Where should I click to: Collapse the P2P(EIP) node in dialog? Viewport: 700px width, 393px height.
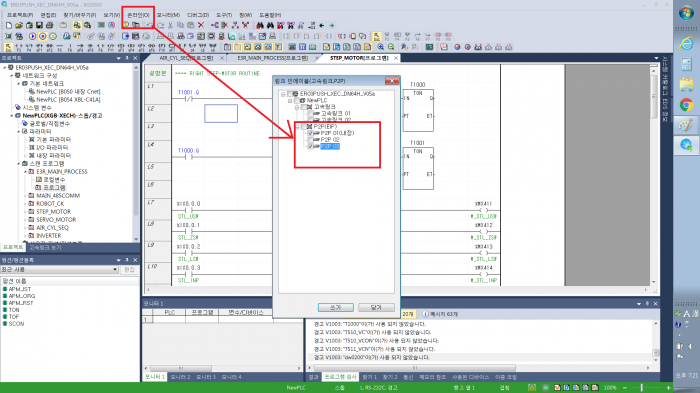(297, 127)
